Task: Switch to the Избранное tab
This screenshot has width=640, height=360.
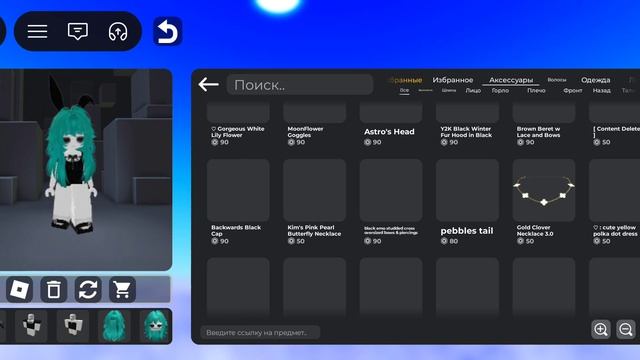Action: click(453, 80)
